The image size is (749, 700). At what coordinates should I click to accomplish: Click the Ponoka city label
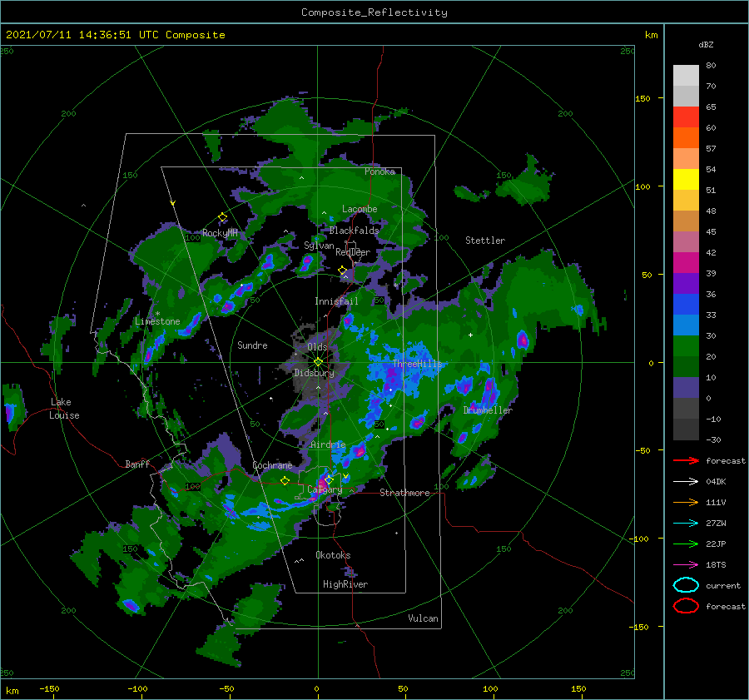[x=379, y=171]
